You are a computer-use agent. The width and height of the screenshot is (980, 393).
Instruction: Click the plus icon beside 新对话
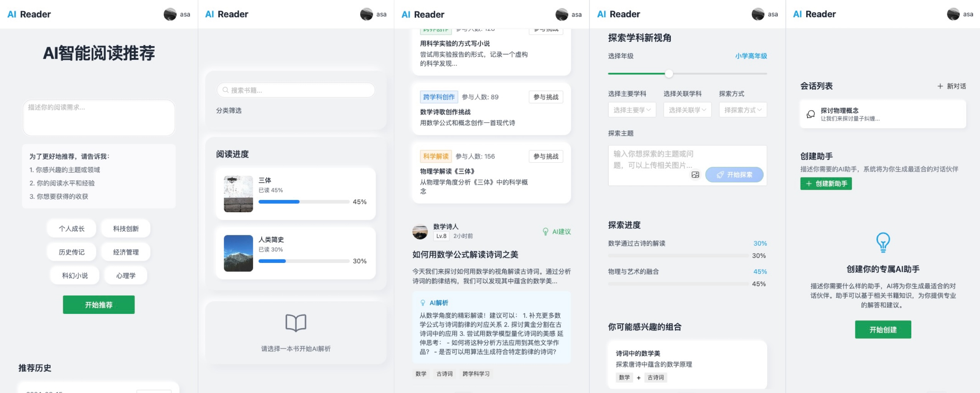(940, 86)
